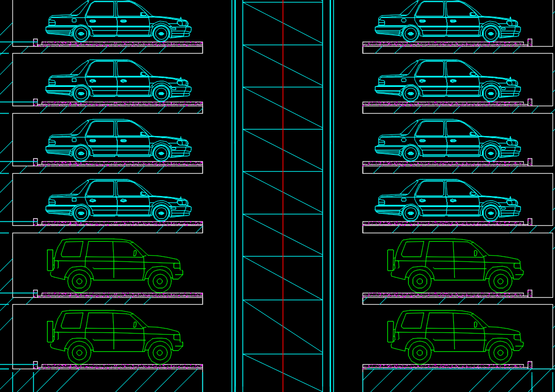Image resolution: width=555 pixels, height=392 pixels.
Task: Click the magenta pallet under bottom-right SUV
Action: click(x=444, y=366)
